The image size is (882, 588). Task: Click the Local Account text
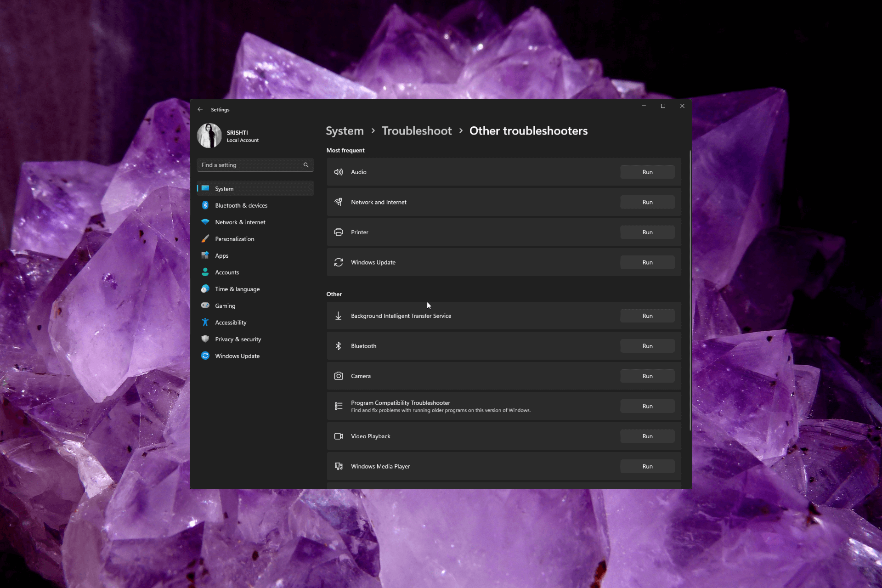243,140
